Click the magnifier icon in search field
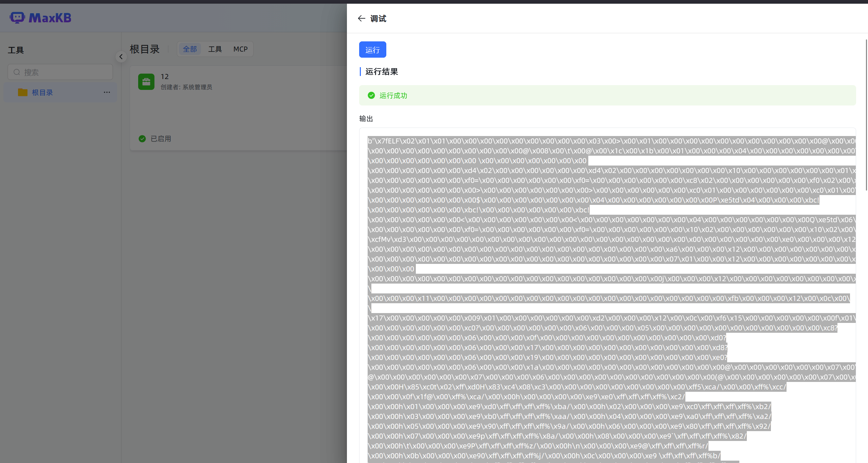The height and width of the screenshot is (463, 868). [x=17, y=72]
